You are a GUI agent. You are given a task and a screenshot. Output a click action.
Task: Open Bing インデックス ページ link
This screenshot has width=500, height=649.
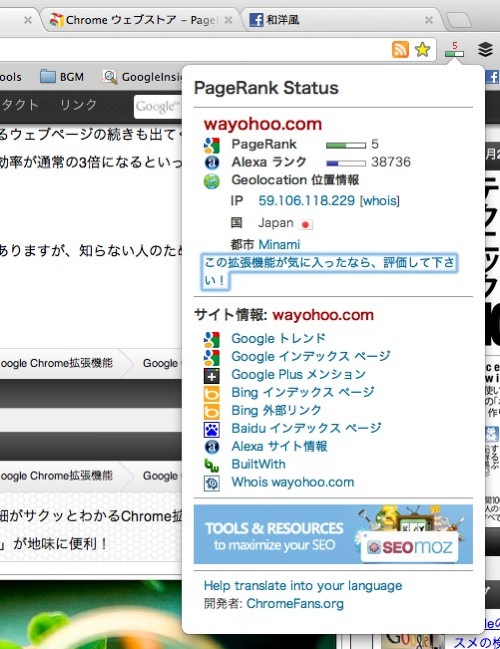coord(303,392)
